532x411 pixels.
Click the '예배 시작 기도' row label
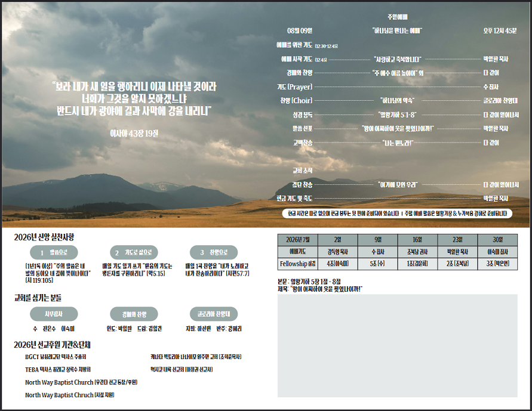[297, 59]
